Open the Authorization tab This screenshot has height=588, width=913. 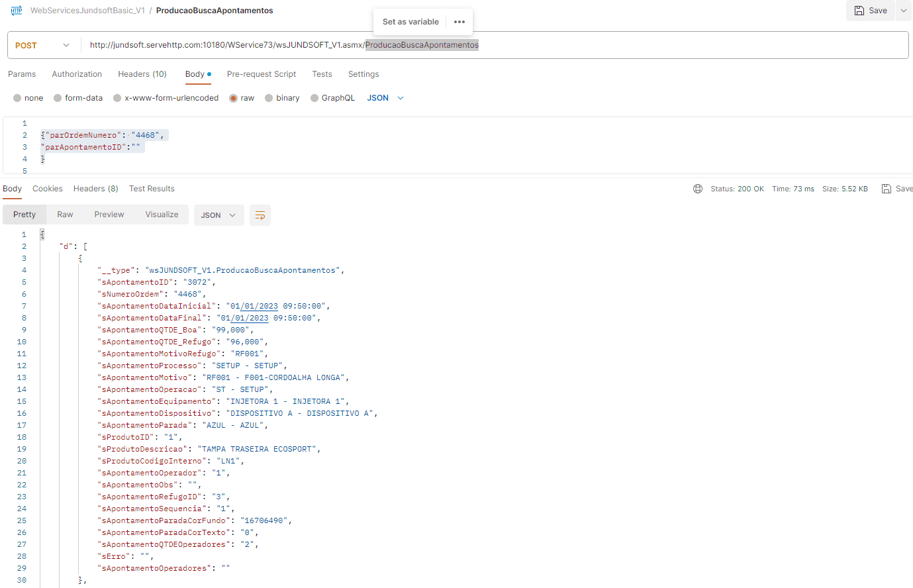(x=77, y=74)
